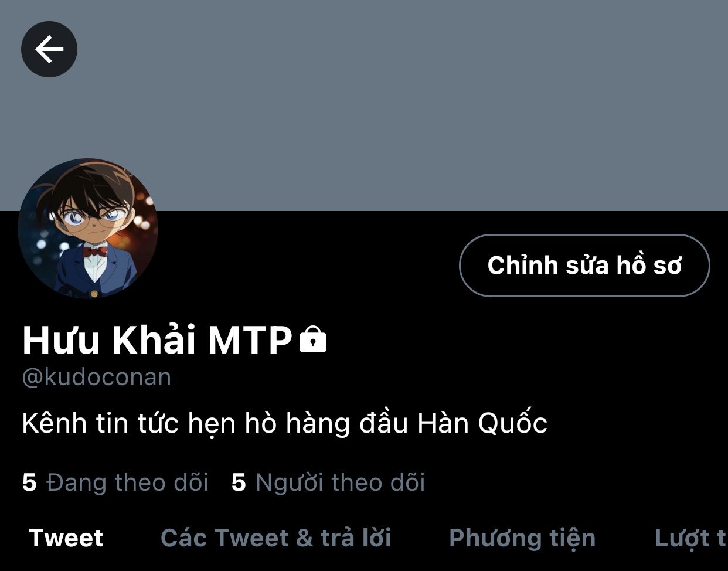Switch to the Tweet tab
This screenshot has height=571, width=728.
(x=66, y=538)
